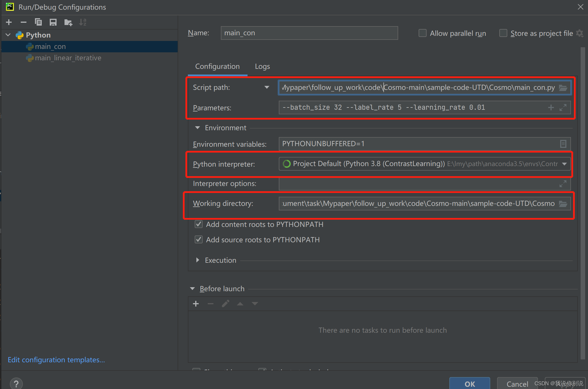Edit environment variables list icon
The image size is (588, 389).
[563, 144]
